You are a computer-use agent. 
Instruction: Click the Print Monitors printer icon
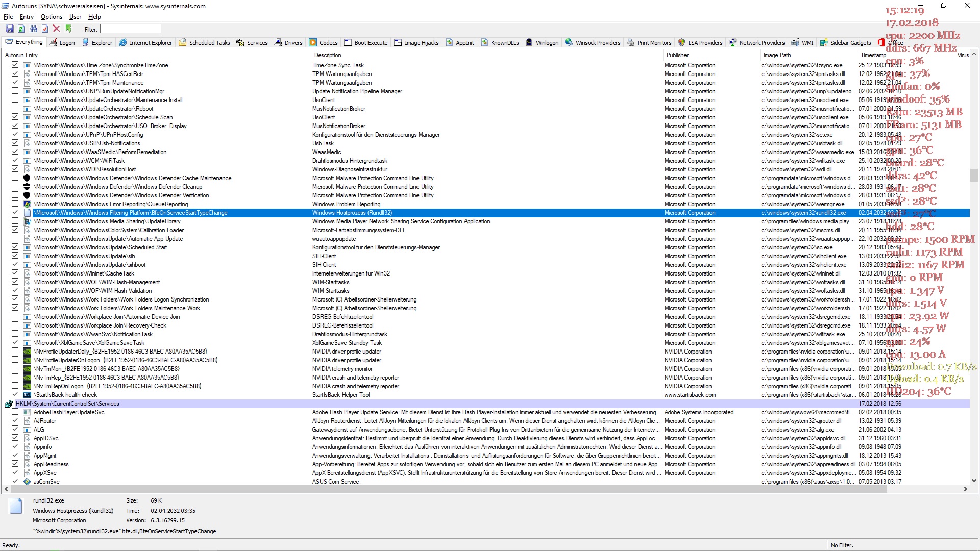[x=631, y=43]
